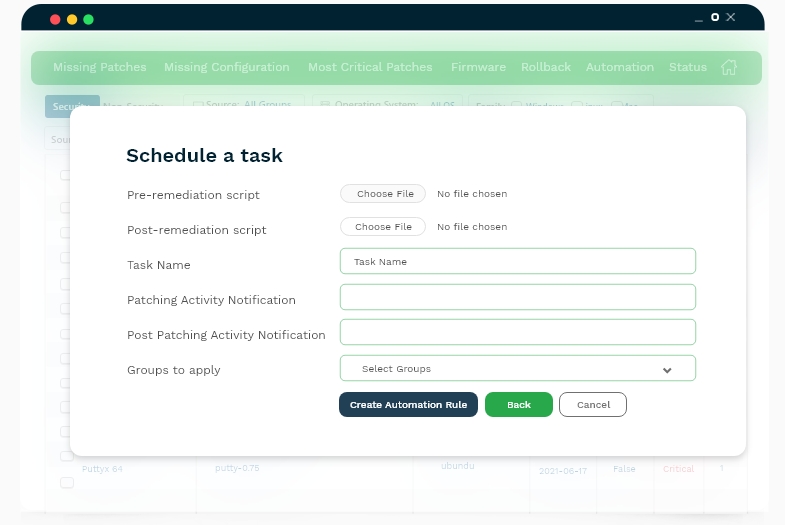Click the home icon in navigation bar
The height and width of the screenshot is (525, 785).
tap(729, 67)
